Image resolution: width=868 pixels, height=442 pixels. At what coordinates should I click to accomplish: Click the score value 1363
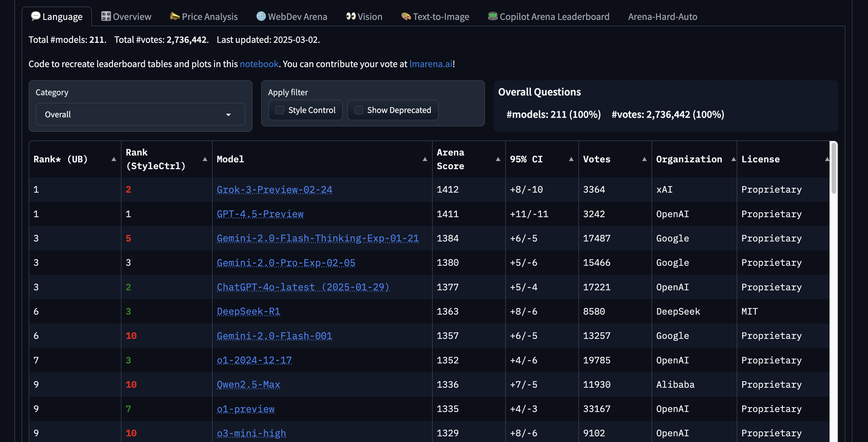click(x=447, y=311)
